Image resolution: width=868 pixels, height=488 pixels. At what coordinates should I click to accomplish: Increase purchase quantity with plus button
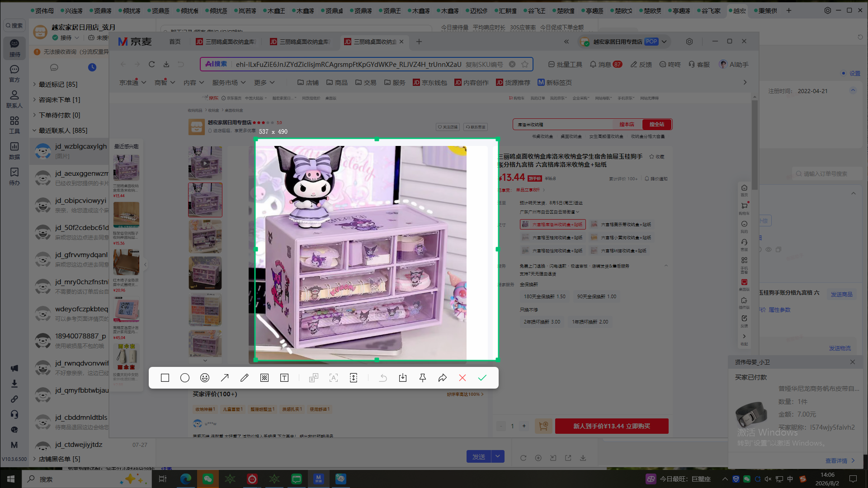[x=524, y=426]
